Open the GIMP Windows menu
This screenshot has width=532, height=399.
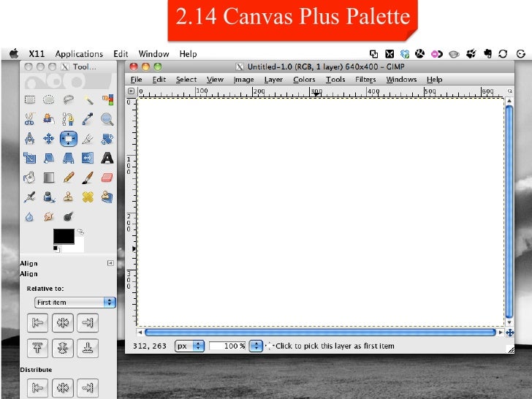[x=401, y=80]
